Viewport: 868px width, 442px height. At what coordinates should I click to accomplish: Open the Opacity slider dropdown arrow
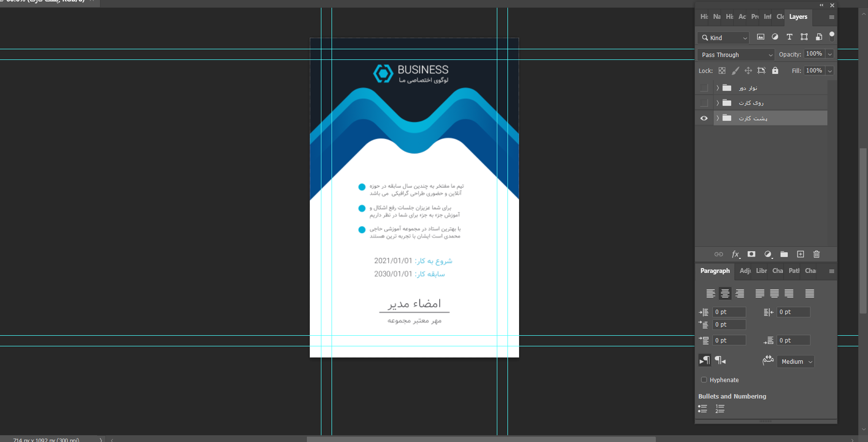coord(830,54)
